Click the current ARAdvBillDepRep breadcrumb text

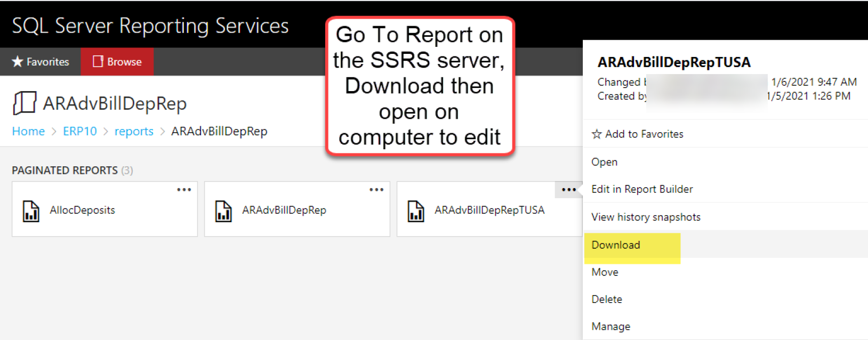coord(219,131)
